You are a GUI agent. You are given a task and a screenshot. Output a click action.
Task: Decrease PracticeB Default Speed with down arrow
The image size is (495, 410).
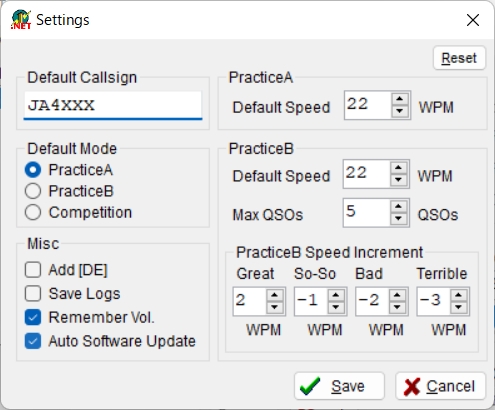398,180
